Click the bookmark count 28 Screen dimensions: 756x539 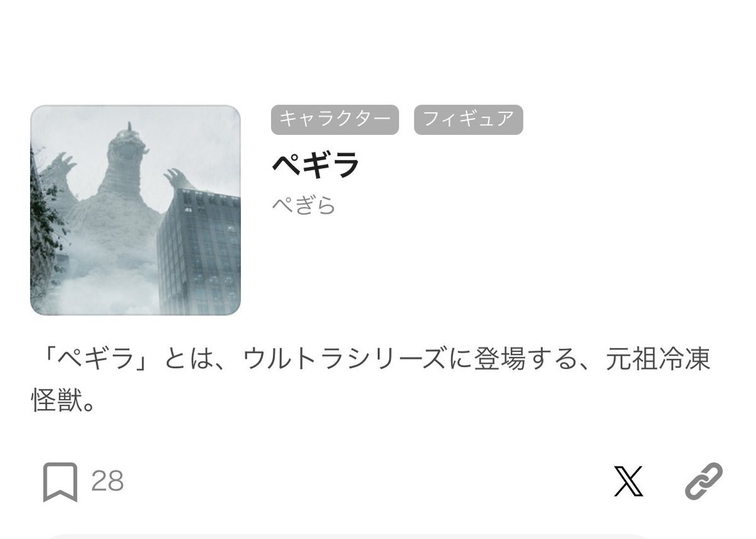108,481
